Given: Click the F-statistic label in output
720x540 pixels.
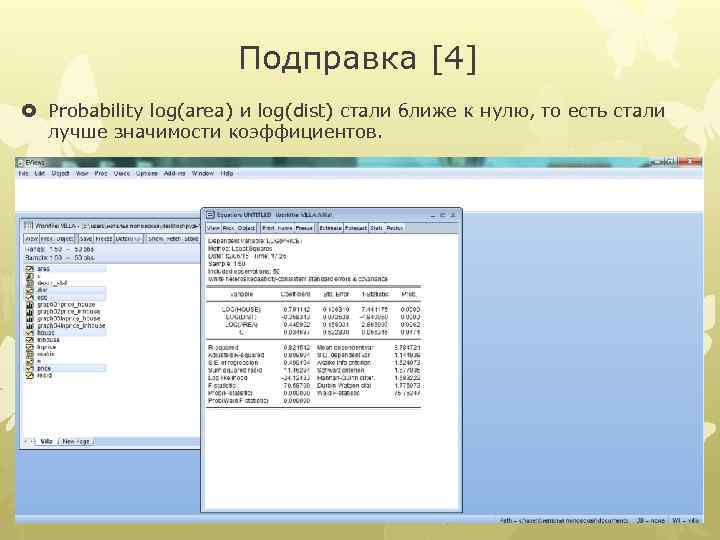Looking at the screenshot, I should (222, 385).
